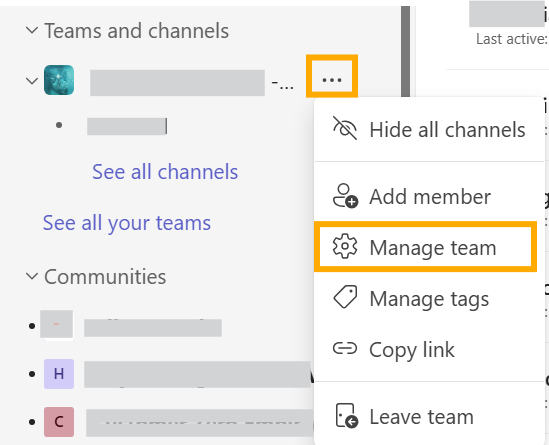Click the chain link icon for Copy link
549x445 pixels.
[345, 348]
